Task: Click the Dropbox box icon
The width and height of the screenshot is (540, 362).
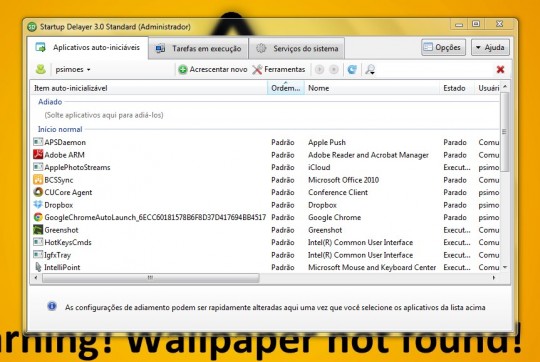Action: pos(38,205)
